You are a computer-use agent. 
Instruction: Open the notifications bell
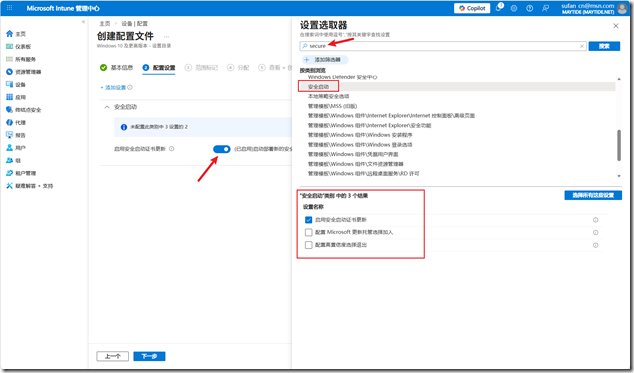(x=499, y=8)
